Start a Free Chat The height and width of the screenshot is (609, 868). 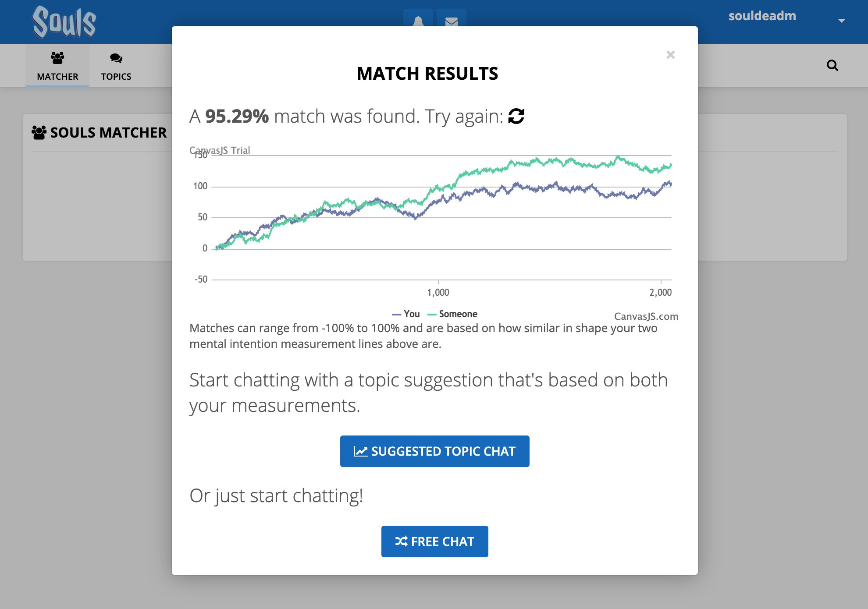[x=434, y=542]
